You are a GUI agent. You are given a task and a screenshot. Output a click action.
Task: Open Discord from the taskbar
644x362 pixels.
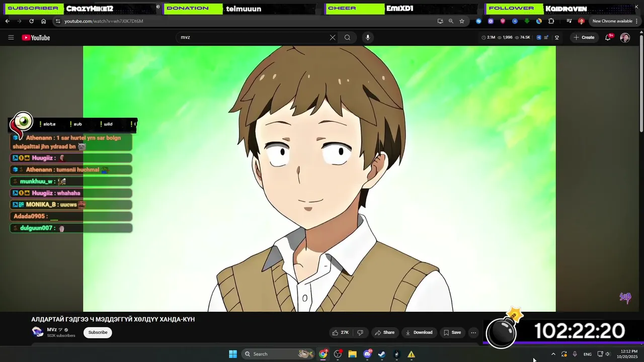click(367, 354)
